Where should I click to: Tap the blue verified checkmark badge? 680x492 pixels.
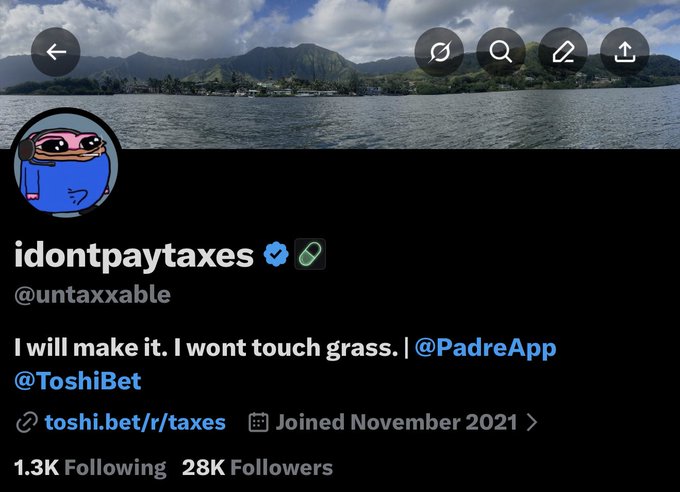pyautogui.click(x=276, y=254)
